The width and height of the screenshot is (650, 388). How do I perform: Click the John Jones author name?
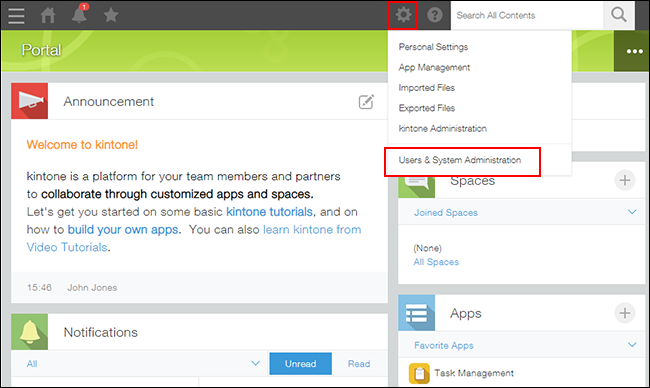[92, 288]
